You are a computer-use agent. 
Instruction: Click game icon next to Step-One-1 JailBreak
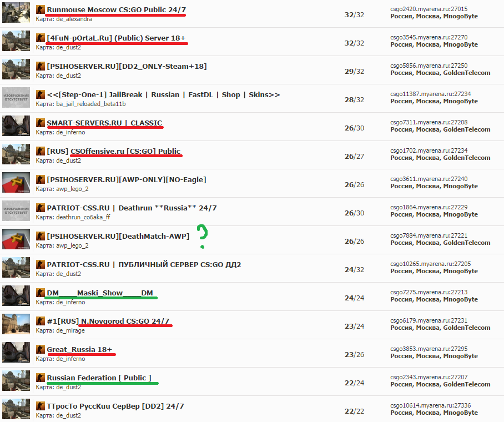tap(41, 94)
